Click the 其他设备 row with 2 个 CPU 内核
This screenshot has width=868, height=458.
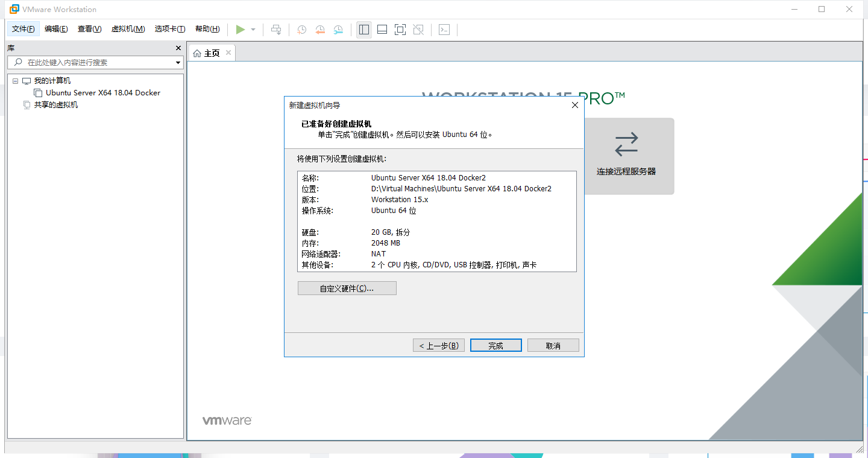pyautogui.click(x=419, y=265)
